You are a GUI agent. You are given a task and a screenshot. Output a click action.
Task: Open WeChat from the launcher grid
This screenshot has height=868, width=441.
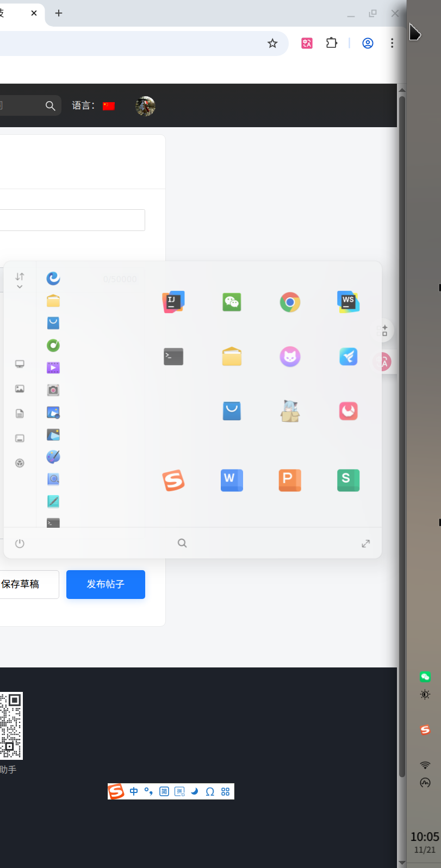[232, 302]
